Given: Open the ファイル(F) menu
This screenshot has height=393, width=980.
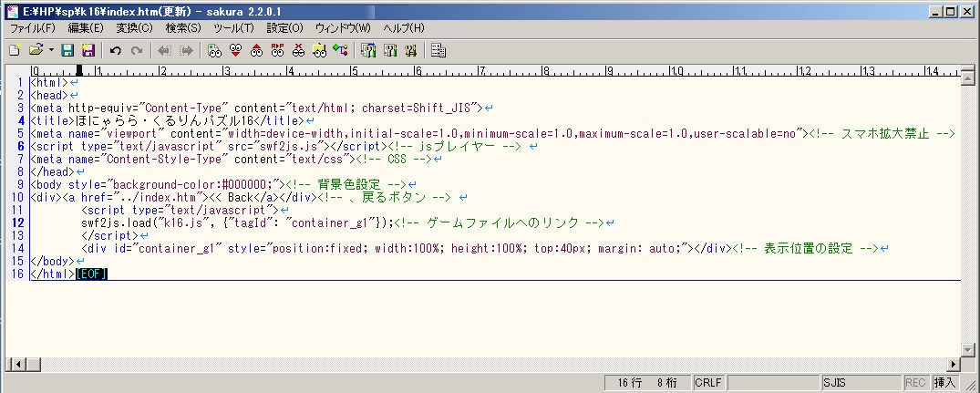Looking at the screenshot, I should [33, 28].
